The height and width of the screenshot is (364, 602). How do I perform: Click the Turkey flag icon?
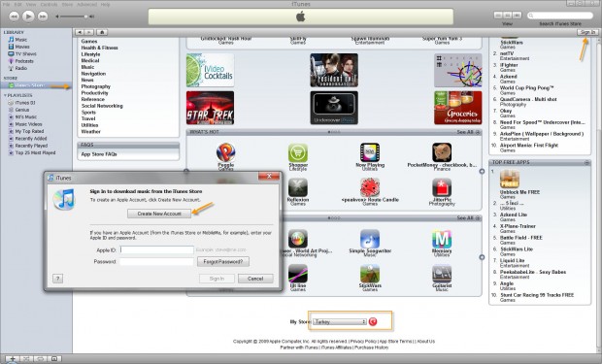(373, 321)
